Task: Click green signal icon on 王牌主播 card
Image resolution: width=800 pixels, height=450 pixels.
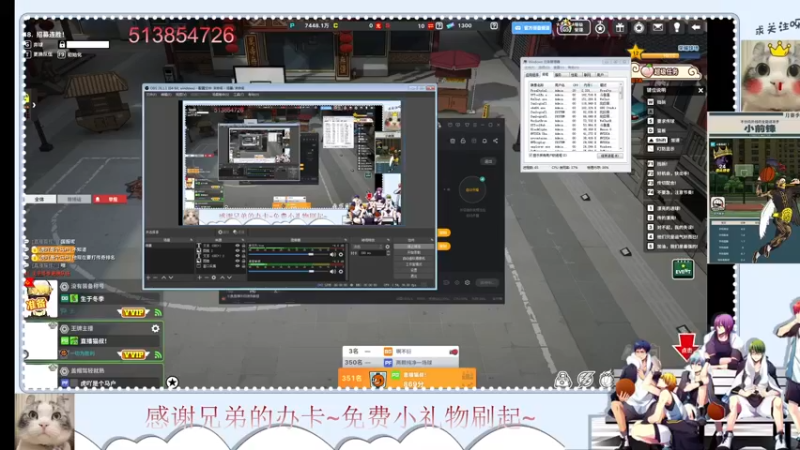Action: click(x=158, y=354)
